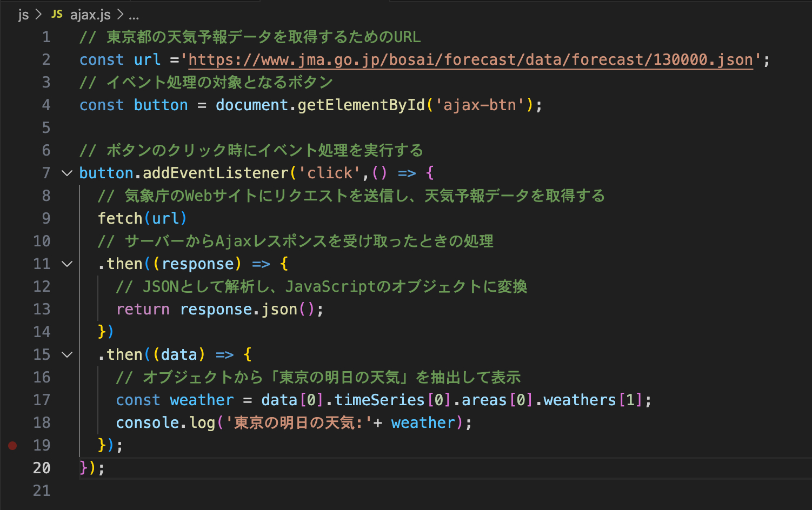812x510 pixels.
Task: Click the empty line 21
Action: pos(162,490)
